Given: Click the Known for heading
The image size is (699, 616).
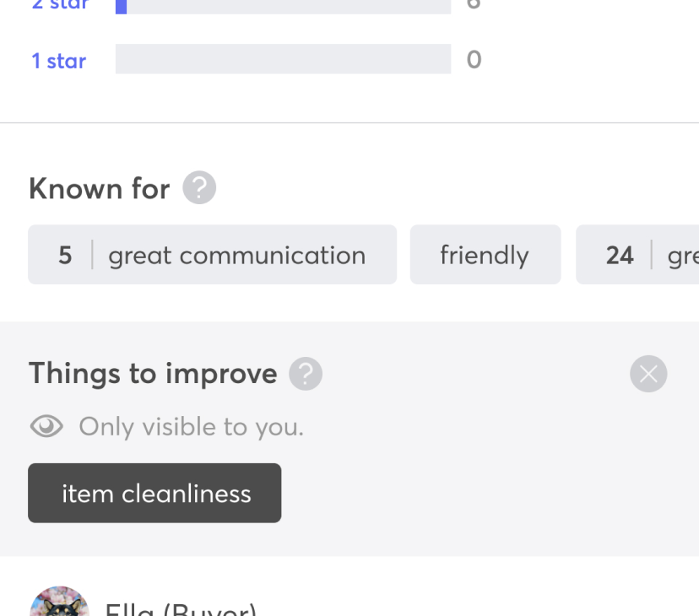Looking at the screenshot, I should click(x=99, y=188).
